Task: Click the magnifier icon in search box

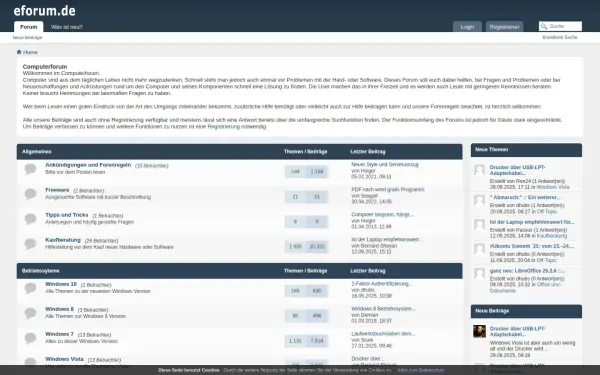Action: (544, 26)
